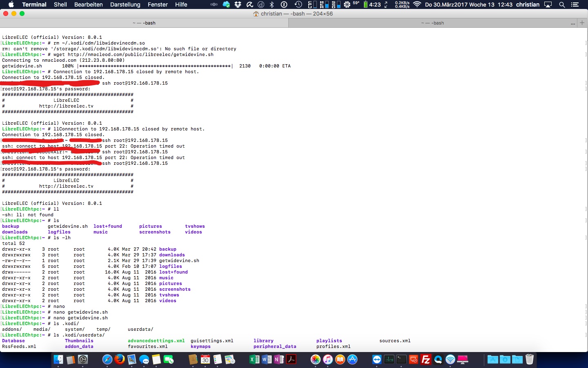Launch Microsoft Excel from the Dock
The width and height of the screenshot is (588, 368).
click(x=254, y=359)
